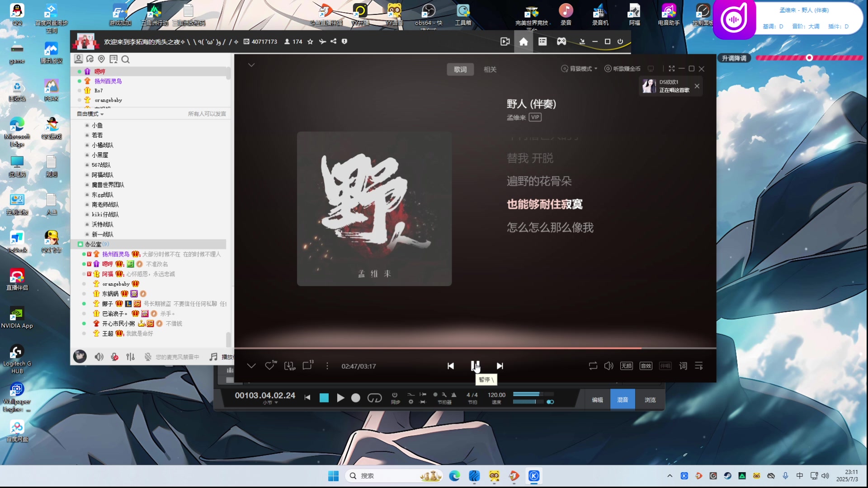Click the lyric line 也能够耐住寂寞

pos(545,204)
